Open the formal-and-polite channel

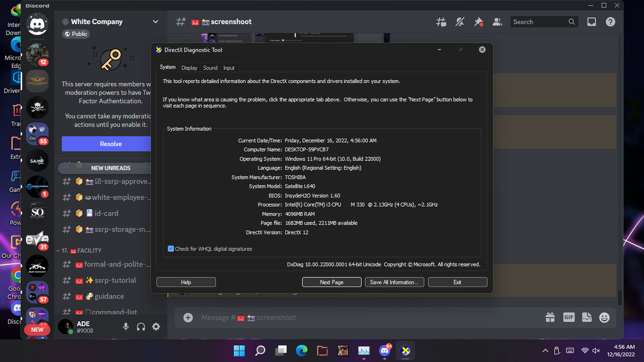tap(106, 264)
